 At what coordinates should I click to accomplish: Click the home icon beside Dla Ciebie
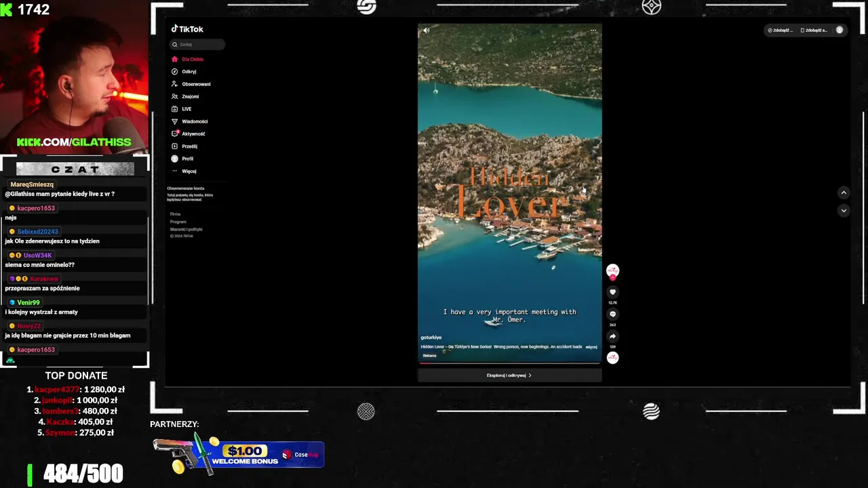coord(174,59)
